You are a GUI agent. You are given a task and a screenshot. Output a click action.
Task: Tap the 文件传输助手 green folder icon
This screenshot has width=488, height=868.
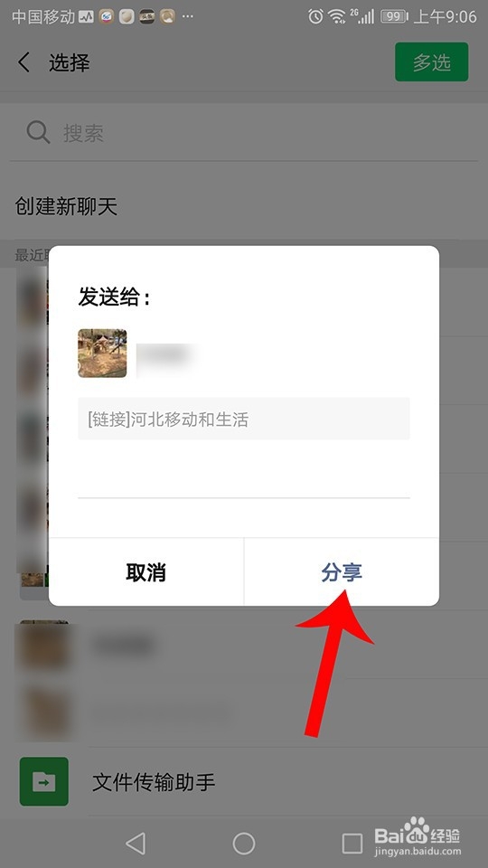tap(44, 781)
